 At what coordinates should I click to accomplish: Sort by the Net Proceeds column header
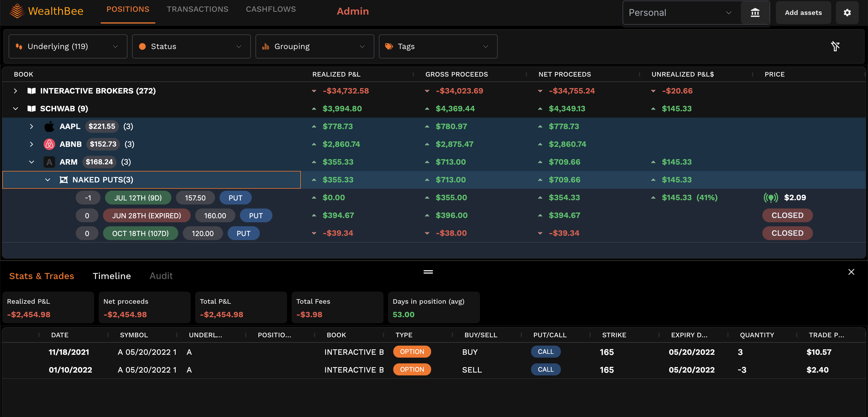click(x=564, y=74)
